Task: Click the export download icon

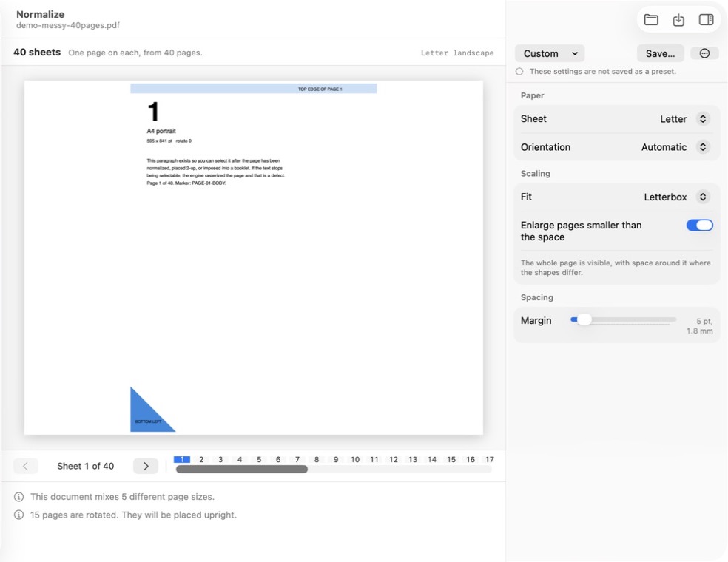Action: point(678,19)
